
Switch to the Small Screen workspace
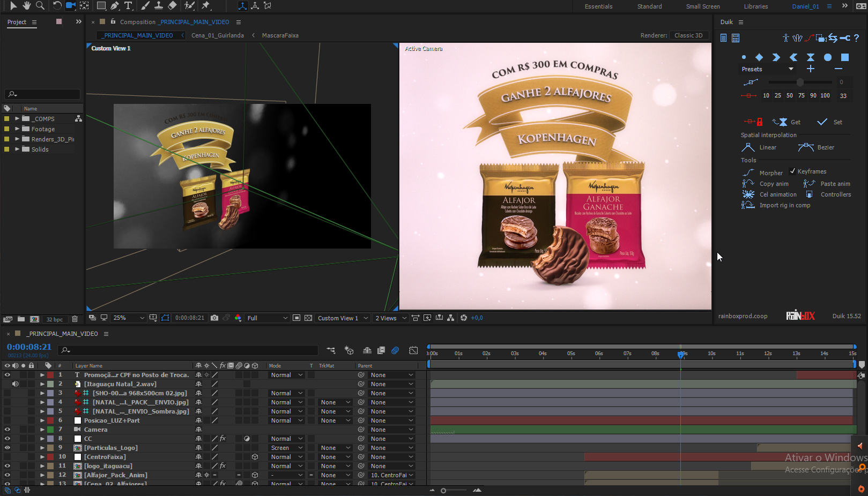[703, 6]
